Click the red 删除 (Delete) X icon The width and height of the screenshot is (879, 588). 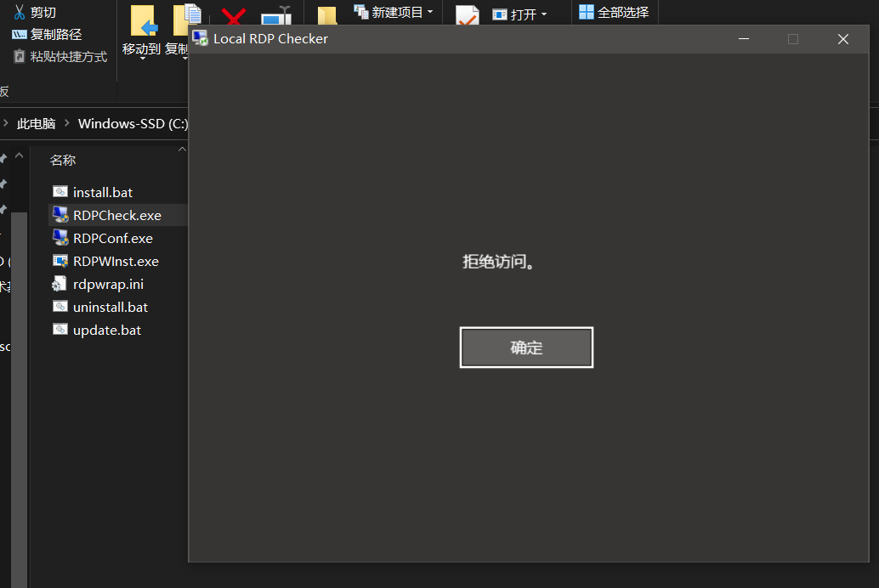pyautogui.click(x=234, y=17)
